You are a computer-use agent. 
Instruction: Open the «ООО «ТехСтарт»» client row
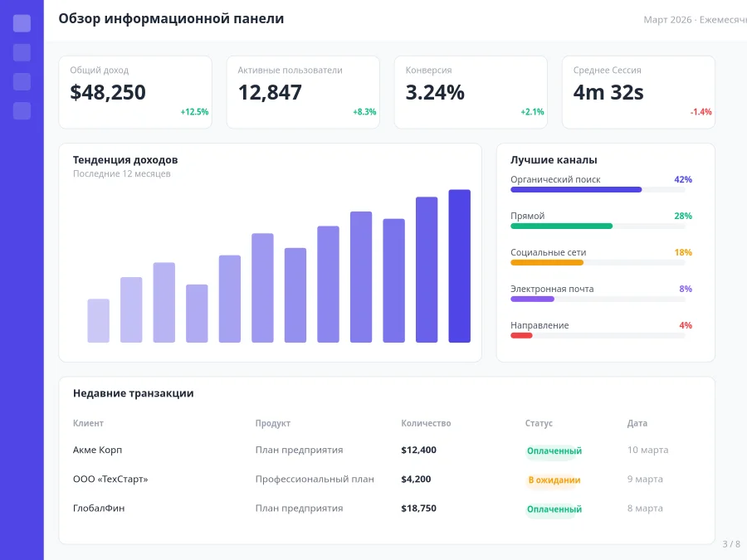[386, 479]
